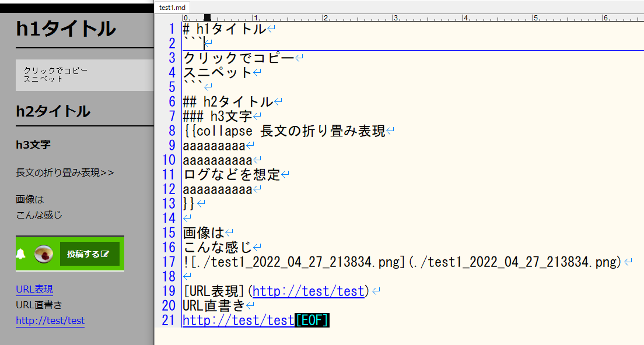Screen dimensions: 644x345
Task: Click the '# h1タイトル' line in editor
Action: [x=224, y=29]
